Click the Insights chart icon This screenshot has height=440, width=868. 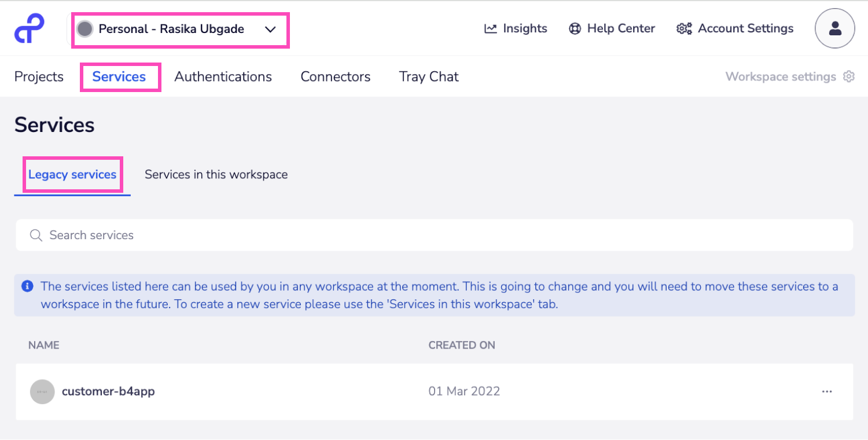(x=491, y=28)
